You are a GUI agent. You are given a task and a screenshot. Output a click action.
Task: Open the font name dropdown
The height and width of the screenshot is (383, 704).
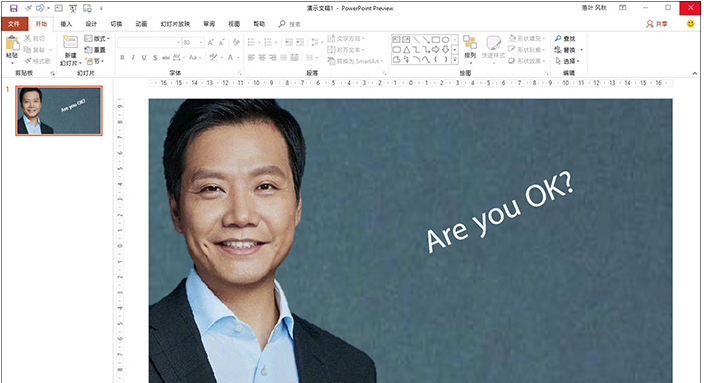(x=178, y=43)
